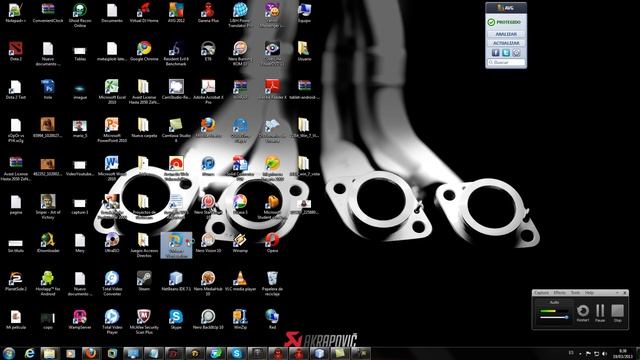This screenshot has width=640, height=360.
Task: Open Windows Explorer from the taskbar
Action: tap(49, 353)
